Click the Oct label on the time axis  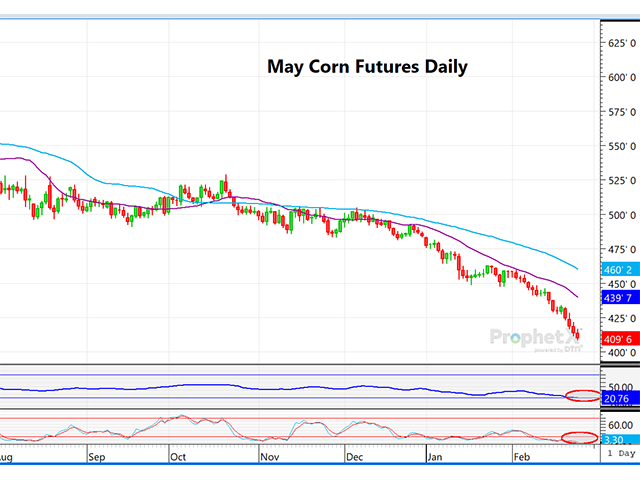[x=178, y=457]
